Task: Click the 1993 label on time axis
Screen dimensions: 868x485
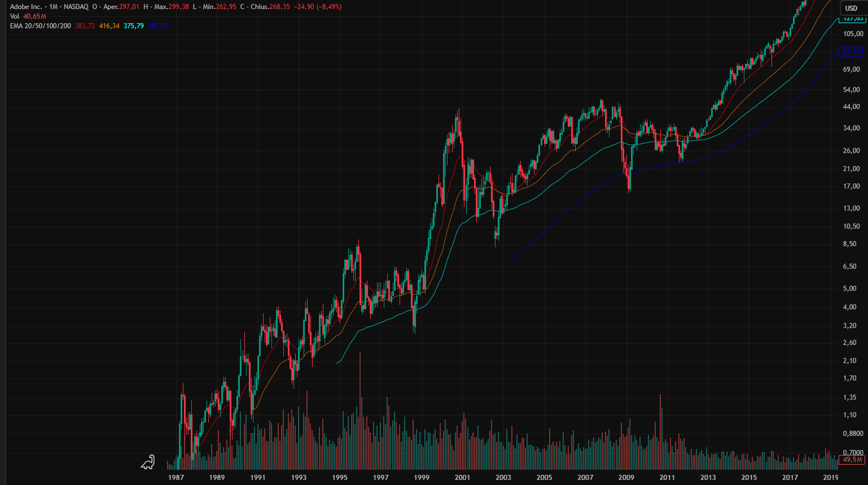Action: click(299, 477)
